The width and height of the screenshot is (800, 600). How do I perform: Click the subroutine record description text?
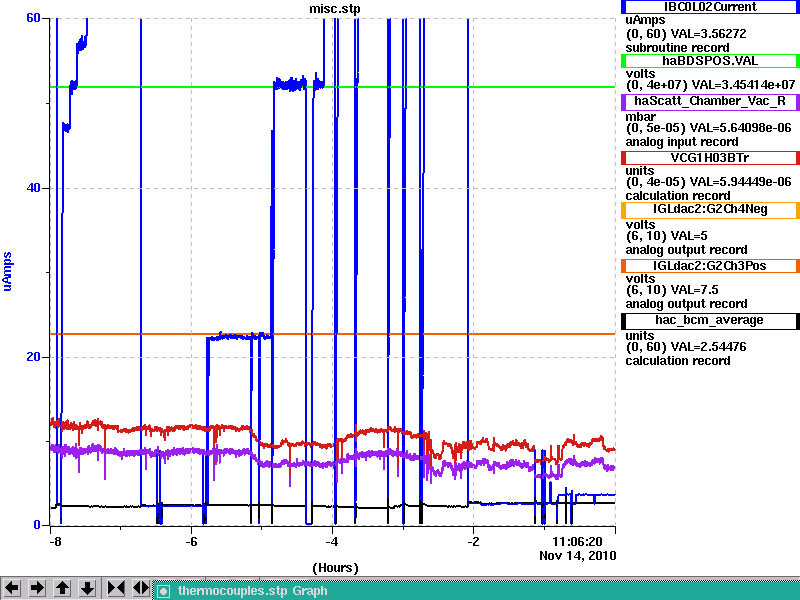[678, 48]
